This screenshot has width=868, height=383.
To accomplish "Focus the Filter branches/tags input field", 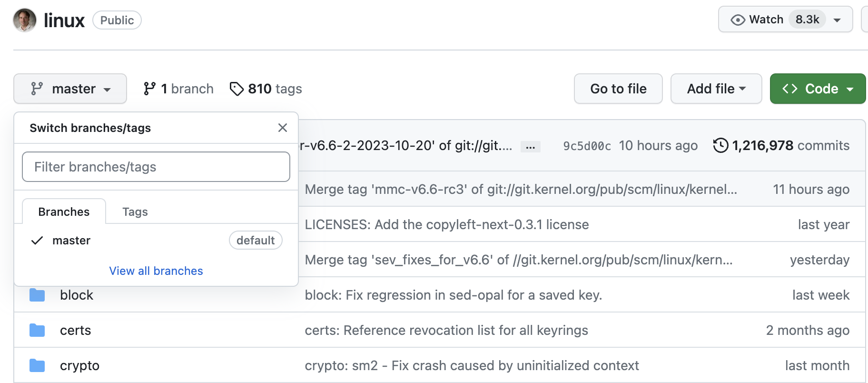I will (156, 167).
